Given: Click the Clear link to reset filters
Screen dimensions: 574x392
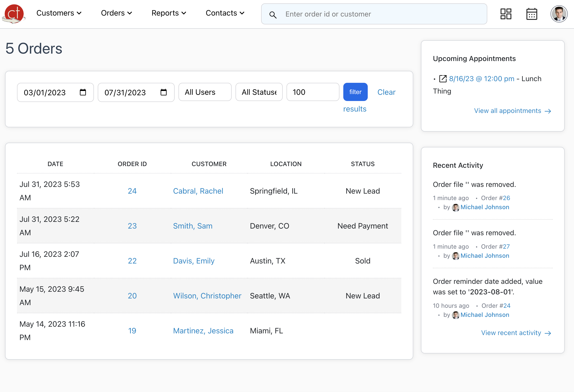Looking at the screenshot, I should coord(386,92).
